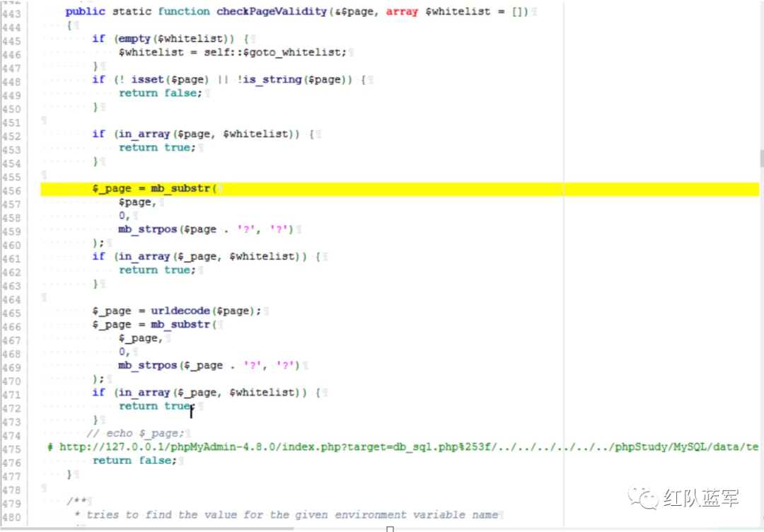Click 'return true' on line 472
Screen dimensions: 764x532
(x=154, y=406)
